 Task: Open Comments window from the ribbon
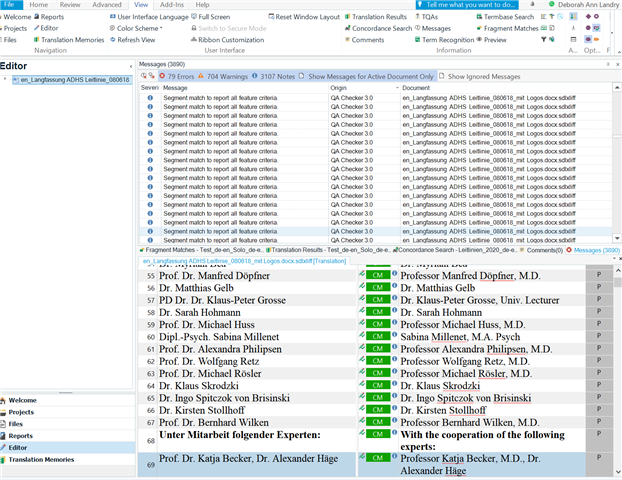pyautogui.click(x=365, y=40)
